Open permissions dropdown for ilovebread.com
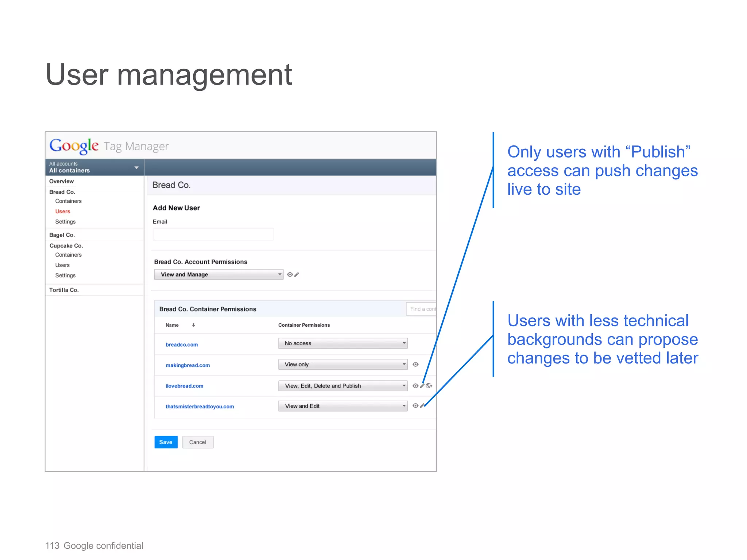747x560 pixels. coord(343,386)
